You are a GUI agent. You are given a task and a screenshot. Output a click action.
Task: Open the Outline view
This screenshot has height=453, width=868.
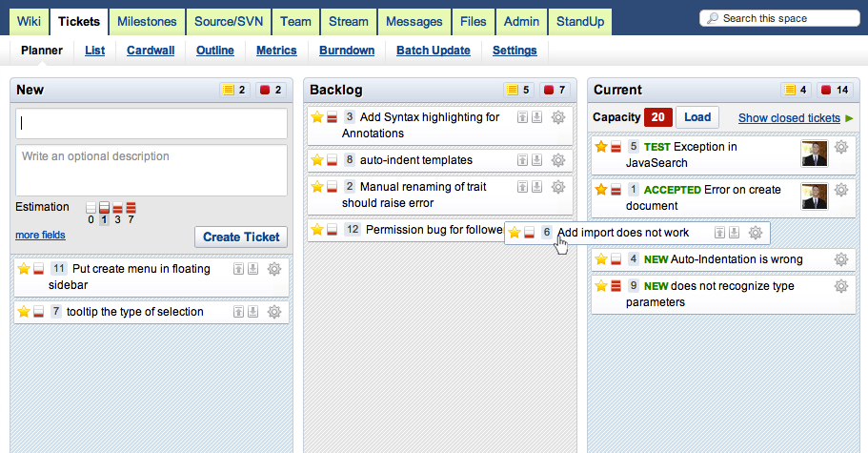[214, 51]
